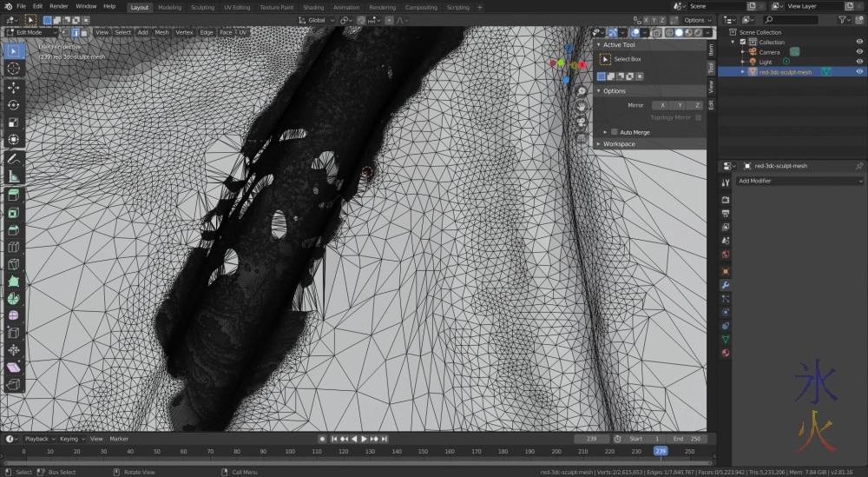Click the zoom magnifier viewport gizmo
Viewport: 868px width, 477px height.
pos(582,91)
